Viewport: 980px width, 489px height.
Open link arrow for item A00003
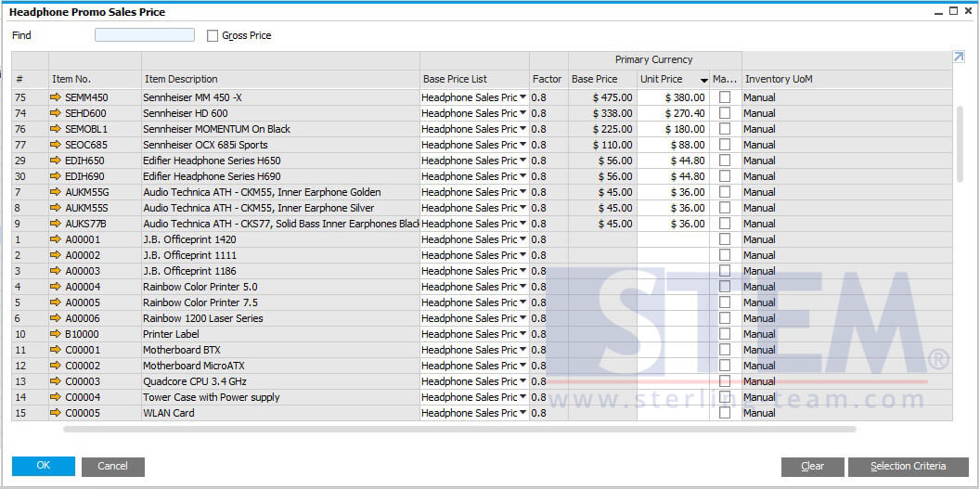pyautogui.click(x=56, y=271)
